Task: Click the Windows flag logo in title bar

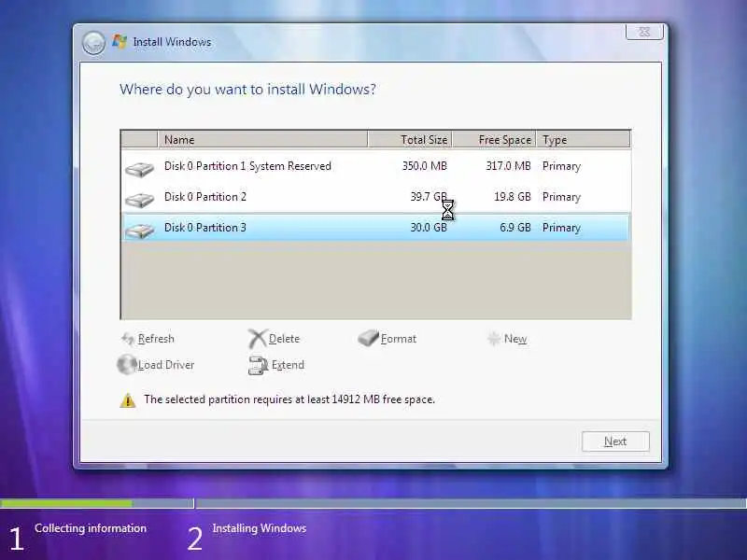Action: pyautogui.click(x=120, y=41)
